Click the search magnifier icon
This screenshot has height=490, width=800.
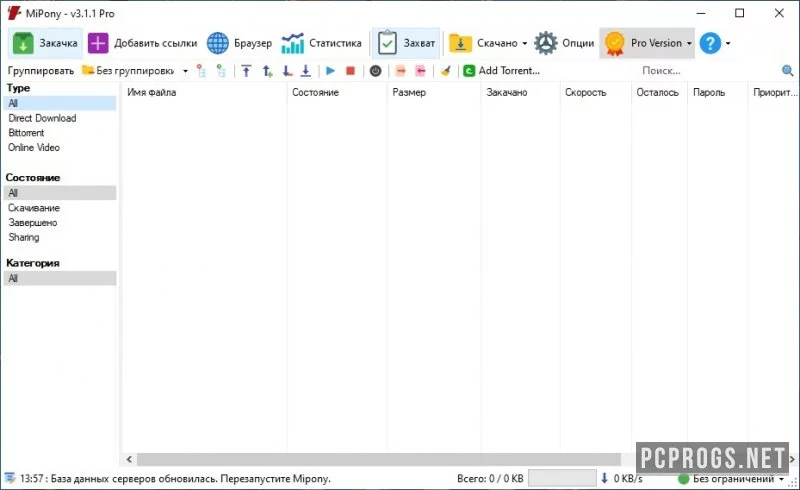point(787,71)
